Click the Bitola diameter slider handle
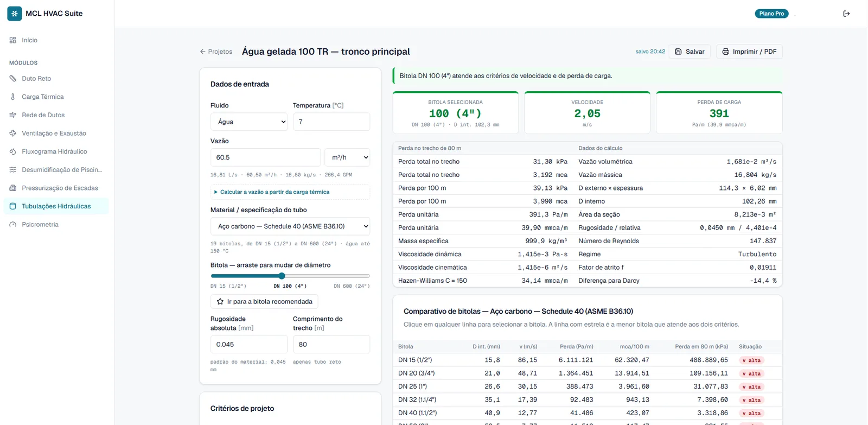Screen dimensions: 868x425 tap(282, 276)
